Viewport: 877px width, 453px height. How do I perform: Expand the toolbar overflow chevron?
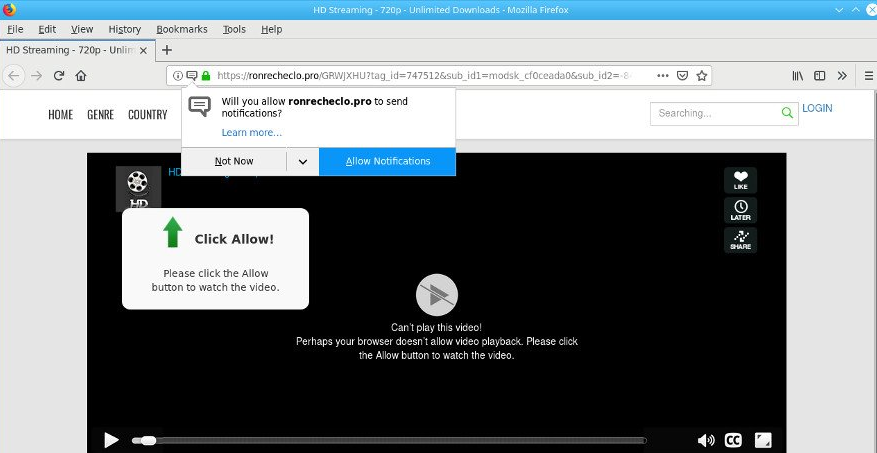(841, 75)
